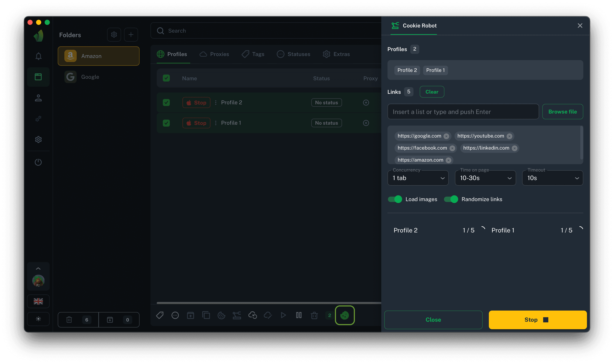This screenshot has width=614, height=364.
Task: Click the Cookie Robot icon in bottom toolbar
Action: pos(345,315)
